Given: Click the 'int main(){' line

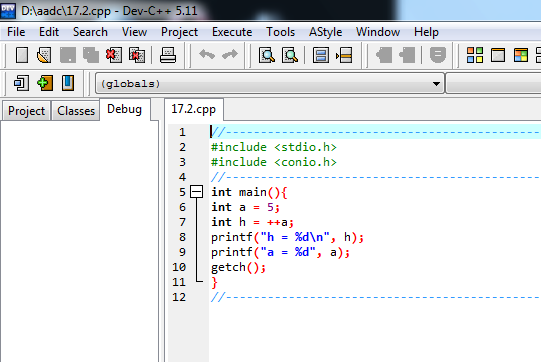Looking at the screenshot, I should [249, 192].
